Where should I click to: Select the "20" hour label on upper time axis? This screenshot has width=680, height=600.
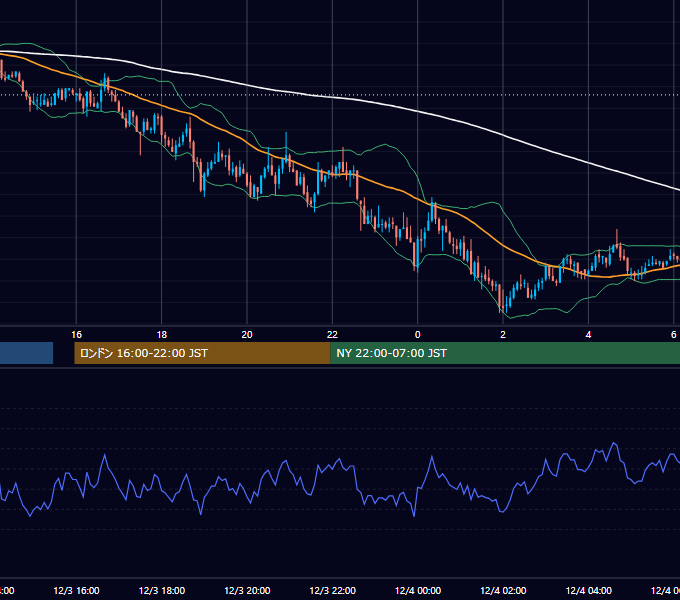247,334
